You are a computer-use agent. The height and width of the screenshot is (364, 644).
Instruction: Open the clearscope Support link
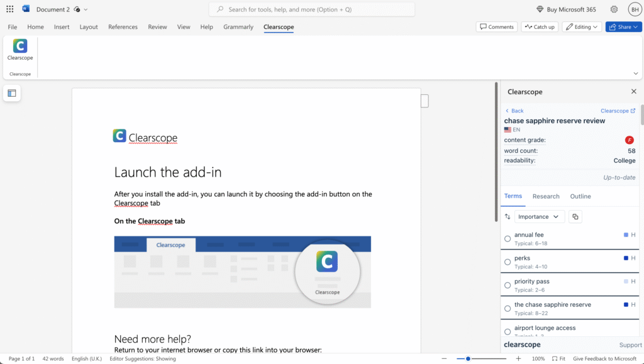coord(630,345)
